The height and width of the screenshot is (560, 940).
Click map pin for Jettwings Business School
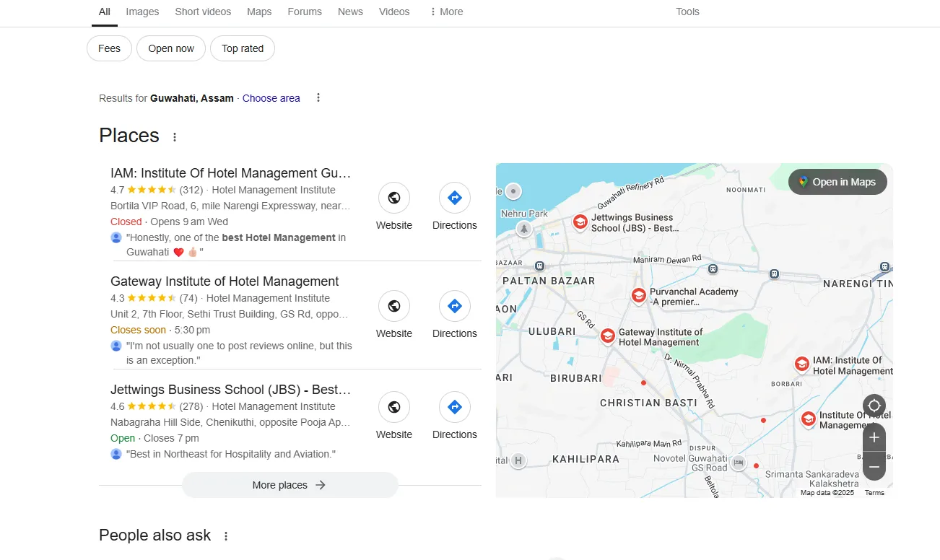(x=580, y=222)
